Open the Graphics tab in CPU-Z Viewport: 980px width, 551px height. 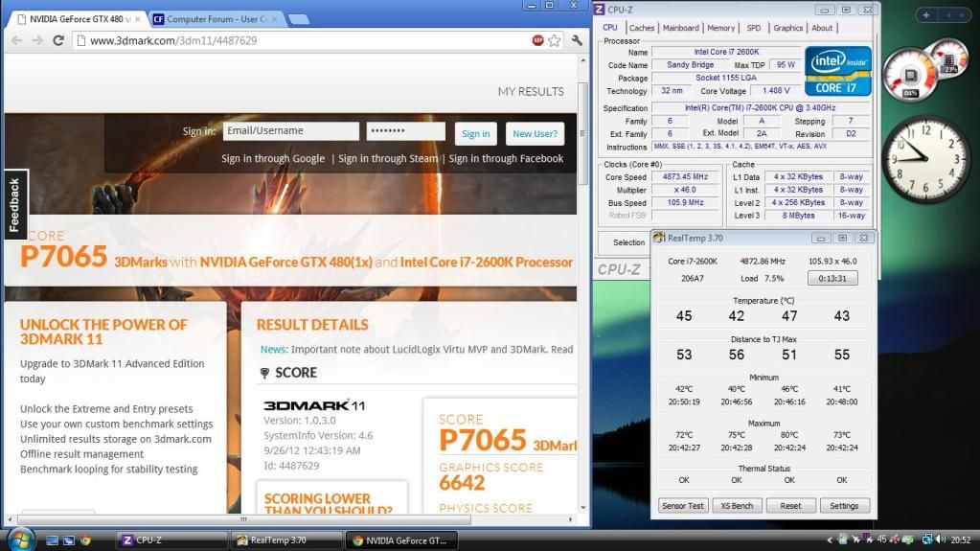pos(787,28)
